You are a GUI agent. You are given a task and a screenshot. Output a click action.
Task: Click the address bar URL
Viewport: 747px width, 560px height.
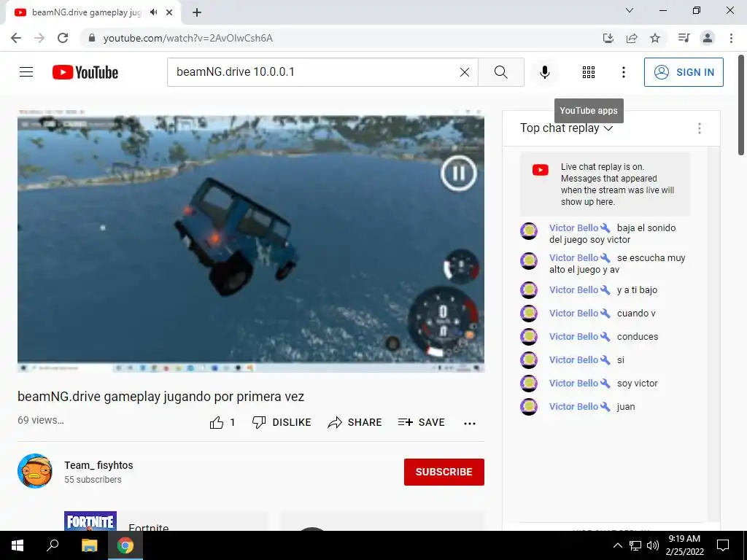tap(187, 38)
